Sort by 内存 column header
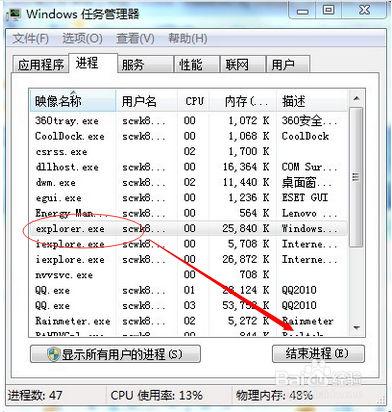This screenshot has height=412, width=392. pos(243,101)
